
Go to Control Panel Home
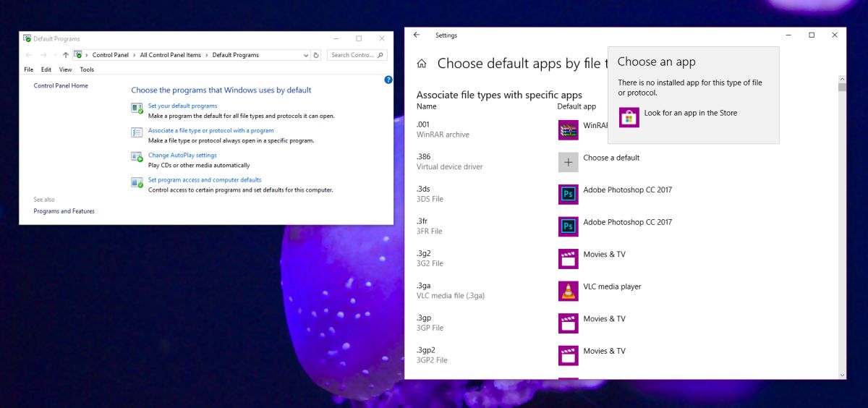click(x=61, y=85)
